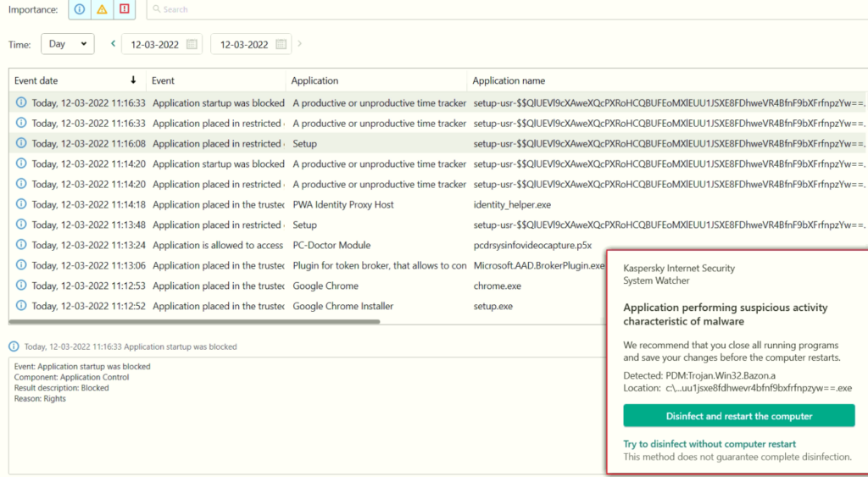
Task: Toggle the critical importance filter
Action: [x=124, y=9]
